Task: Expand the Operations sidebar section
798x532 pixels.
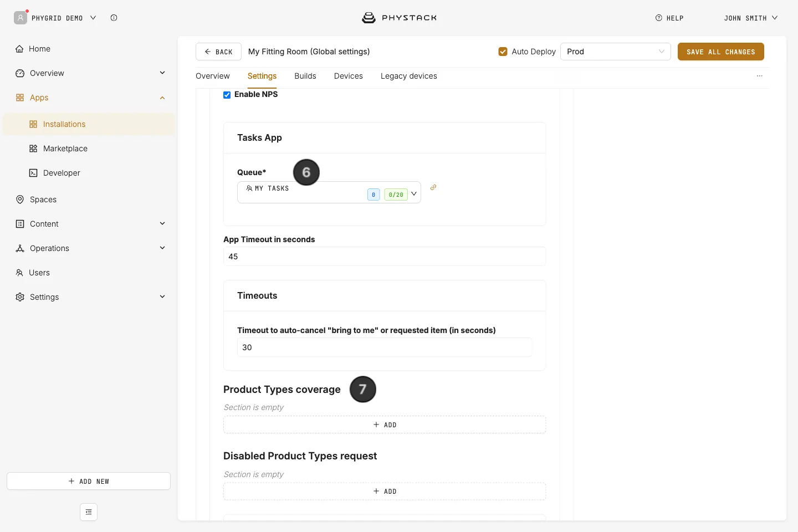Action: (162, 248)
